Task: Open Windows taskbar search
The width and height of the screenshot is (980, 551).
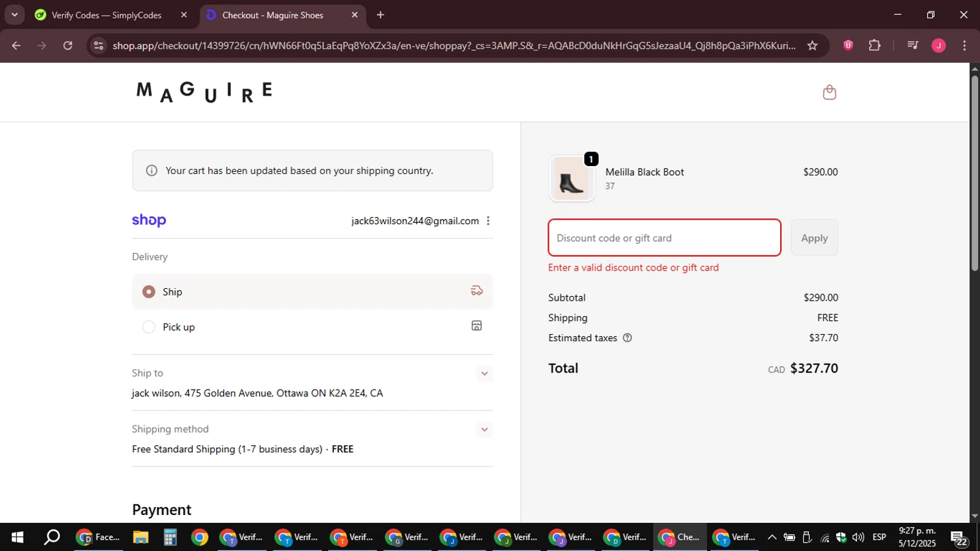Action: click(x=52, y=537)
